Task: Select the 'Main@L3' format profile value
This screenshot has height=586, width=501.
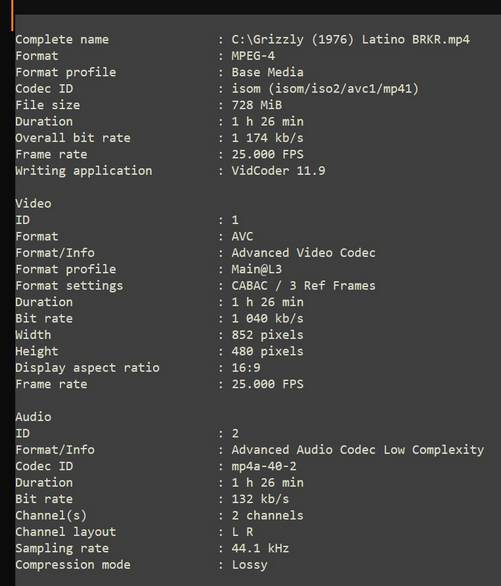Action: (257, 269)
